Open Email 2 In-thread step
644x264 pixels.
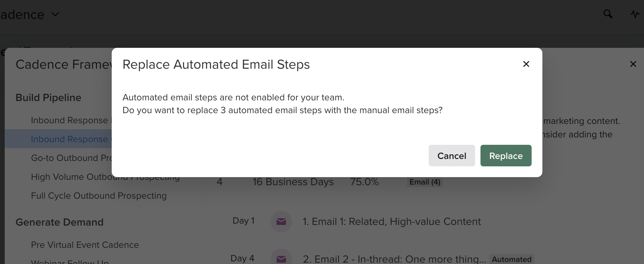click(394, 259)
